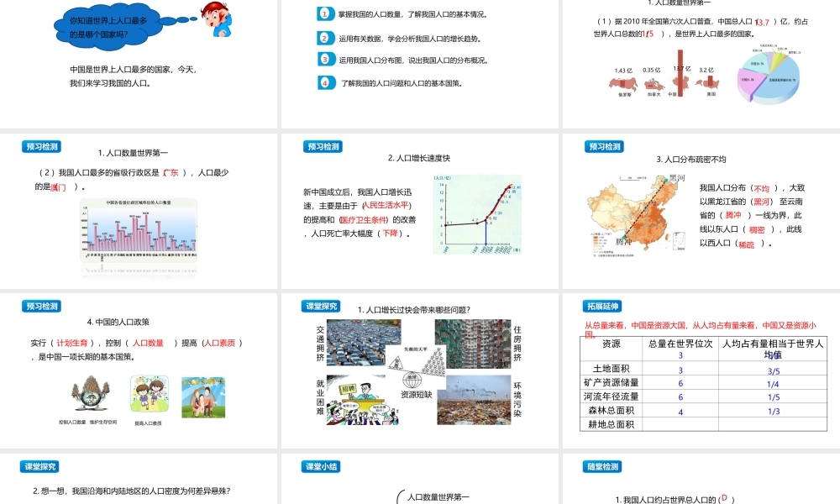Click the globe icon above 资源短缺
Viewport: 840px width, 504px height.
pos(412,381)
